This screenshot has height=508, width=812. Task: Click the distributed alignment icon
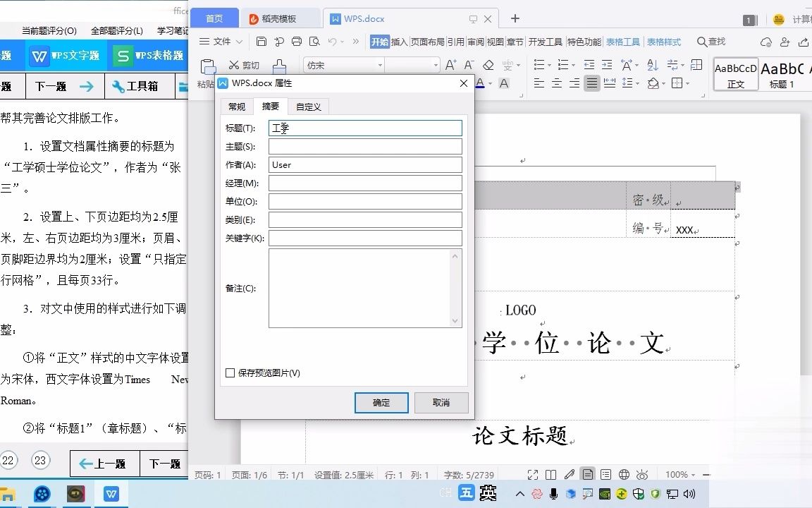pyautogui.click(x=610, y=83)
